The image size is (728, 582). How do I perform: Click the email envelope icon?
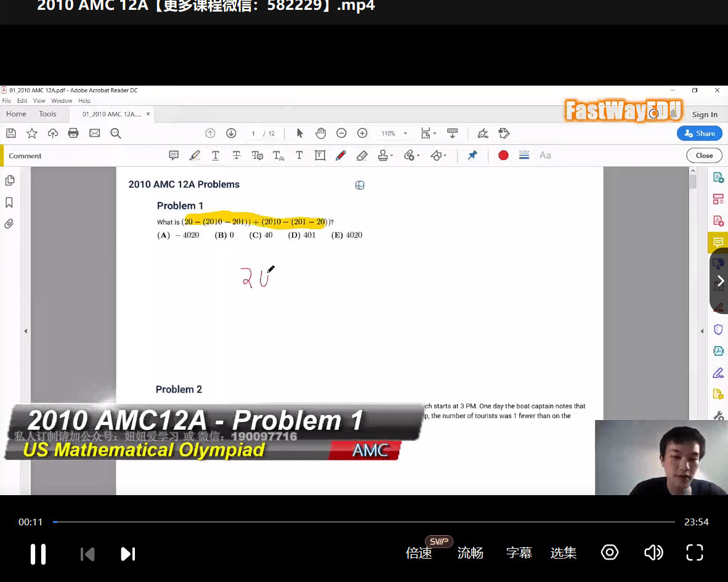point(95,134)
